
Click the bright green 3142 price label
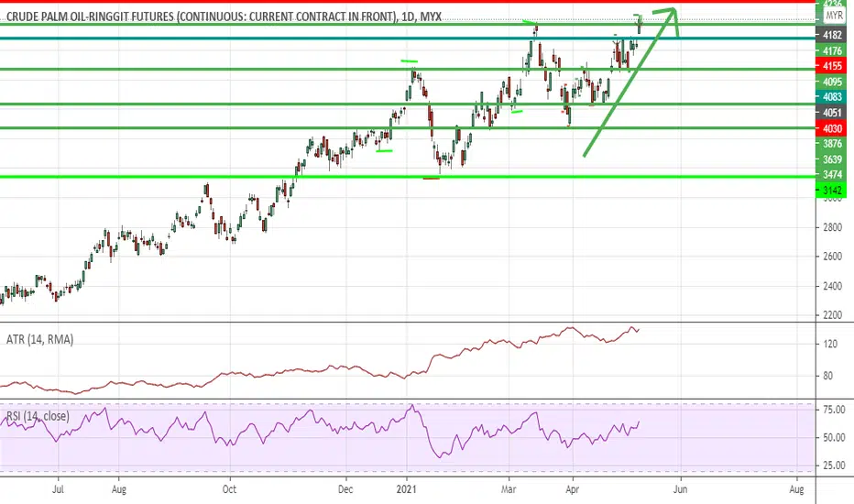pos(832,191)
